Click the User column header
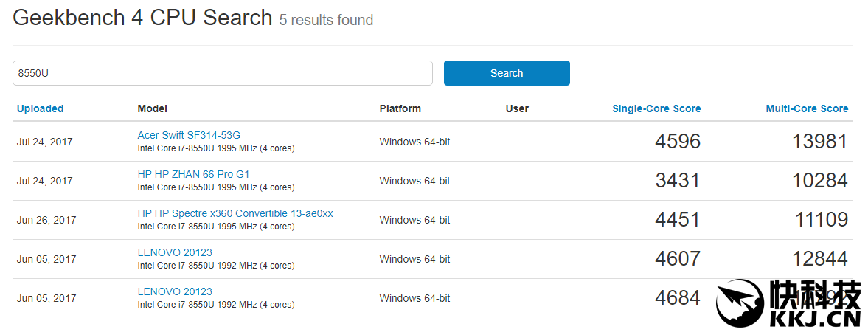The width and height of the screenshot is (868, 335). click(517, 108)
